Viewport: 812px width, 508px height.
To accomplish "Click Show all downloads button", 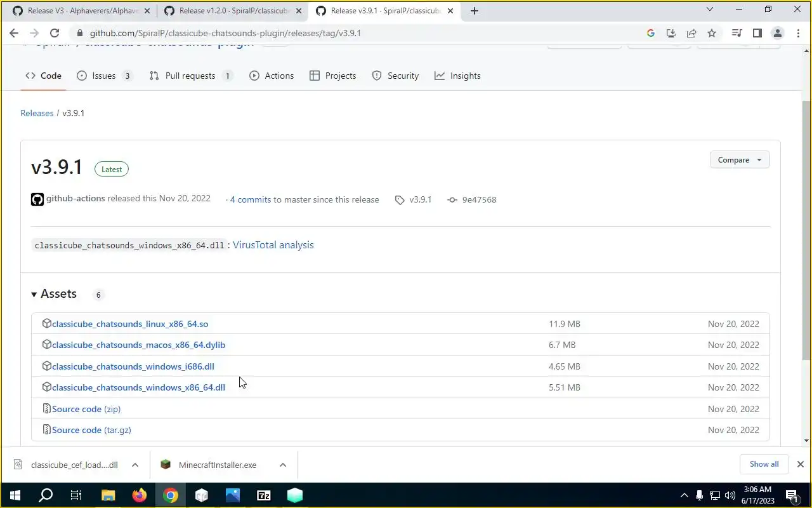I will coord(764,464).
